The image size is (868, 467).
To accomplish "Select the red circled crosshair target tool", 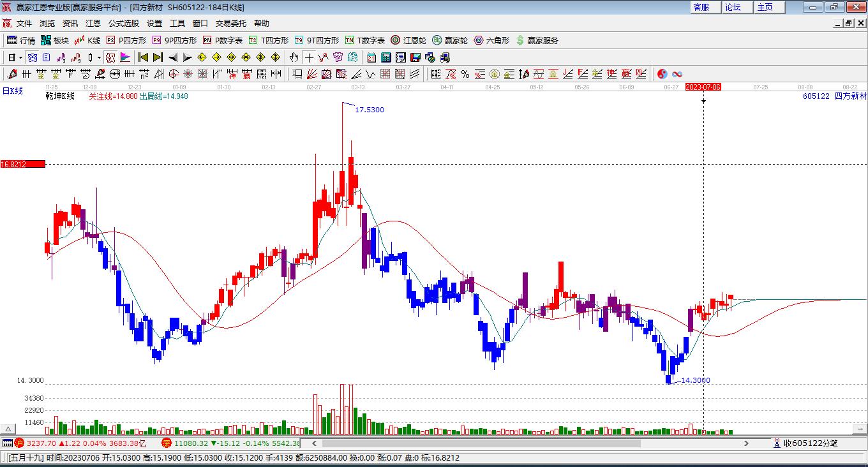I will coord(173,74).
